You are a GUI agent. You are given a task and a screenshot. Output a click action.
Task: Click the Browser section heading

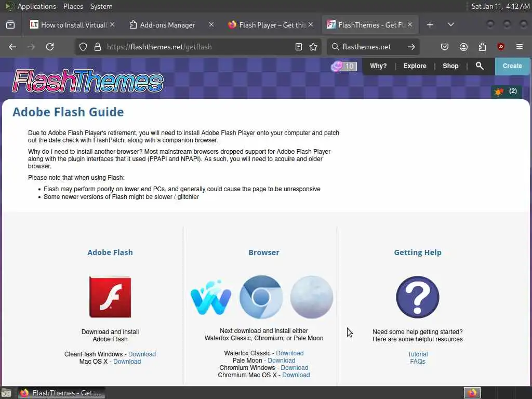pyautogui.click(x=264, y=252)
